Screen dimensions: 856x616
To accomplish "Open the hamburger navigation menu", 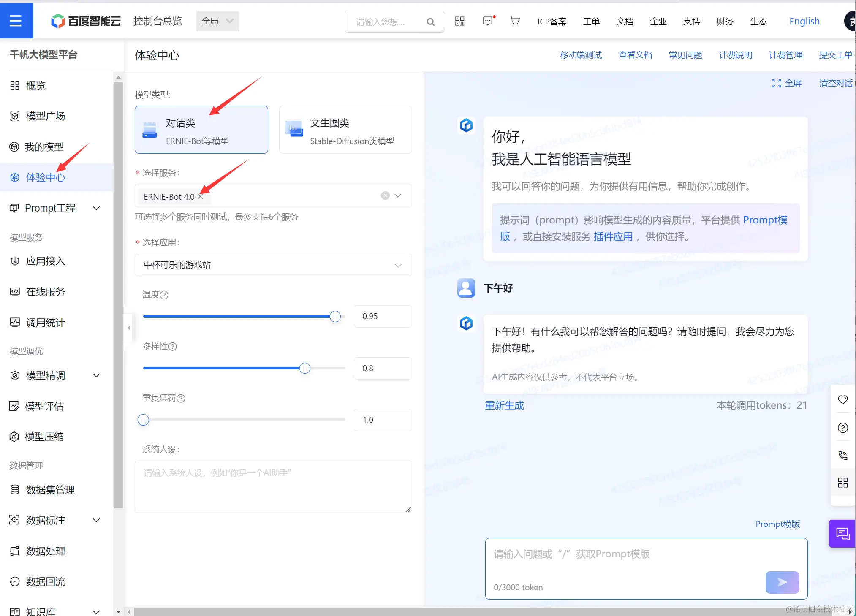I will (16, 21).
